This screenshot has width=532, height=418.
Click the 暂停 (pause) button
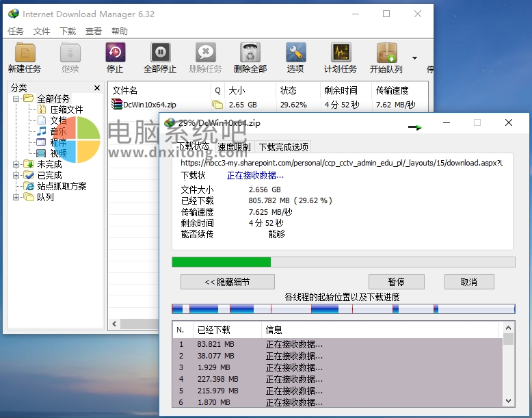(397, 282)
